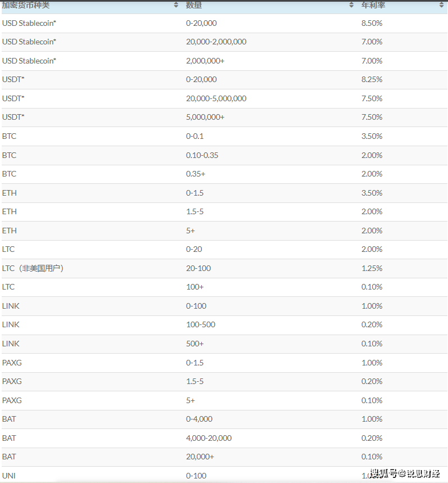
Task: Click the down arrow on the 年利率 column
Action: pyautogui.click(x=441, y=7)
